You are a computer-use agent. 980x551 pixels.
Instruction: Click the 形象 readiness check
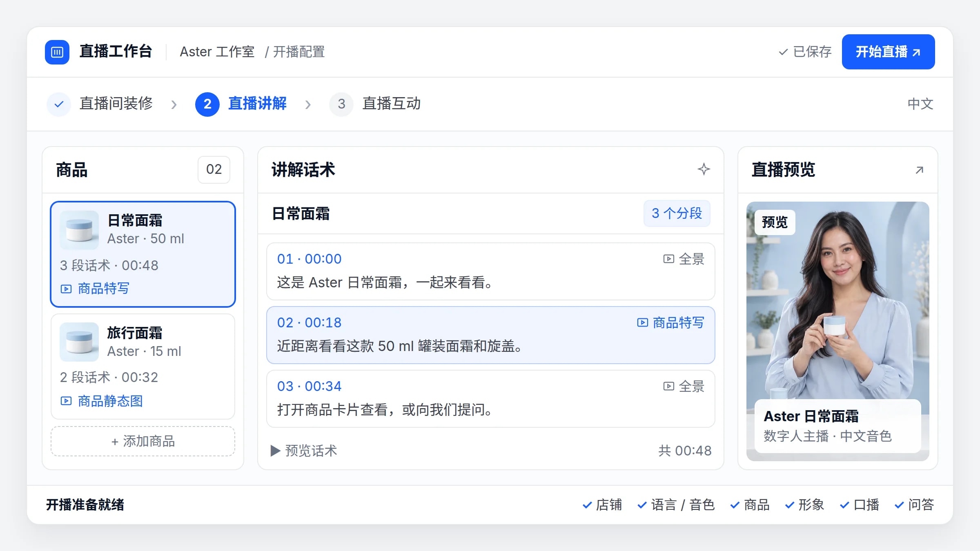click(804, 505)
